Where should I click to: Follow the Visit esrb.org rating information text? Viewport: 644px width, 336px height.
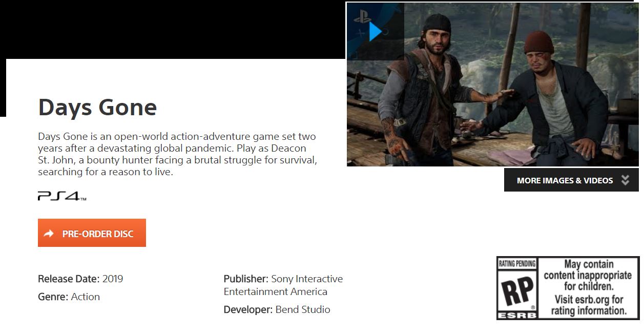tap(589, 305)
